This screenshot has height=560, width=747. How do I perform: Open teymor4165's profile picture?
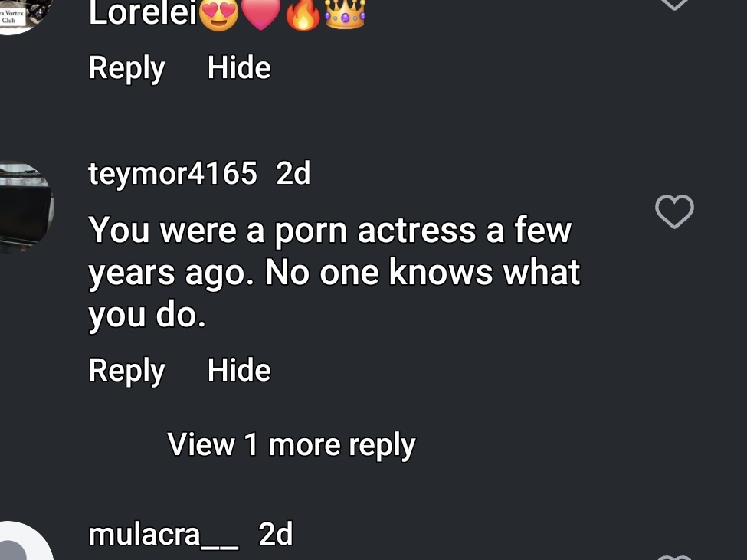[x=25, y=207]
